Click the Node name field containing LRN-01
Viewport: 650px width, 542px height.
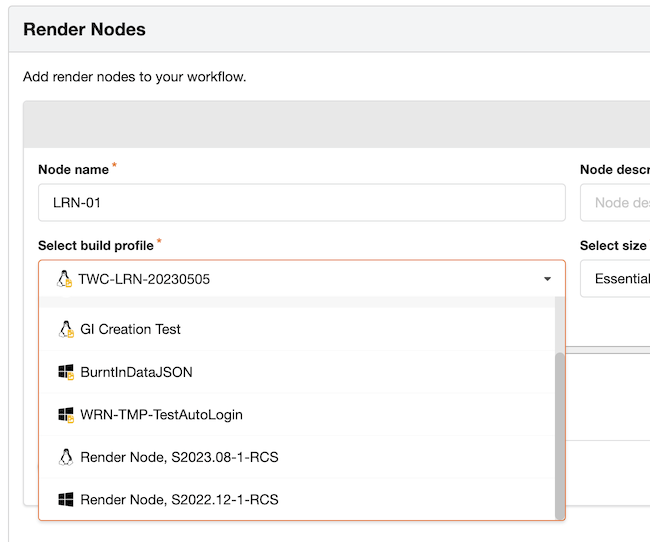point(302,203)
